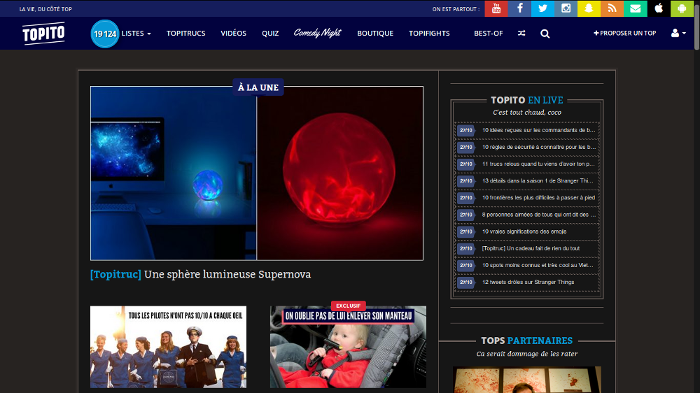Open live item 12 tweets drôles Stranger Things
This screenshot has width=700, height=393.
point(527,282)
